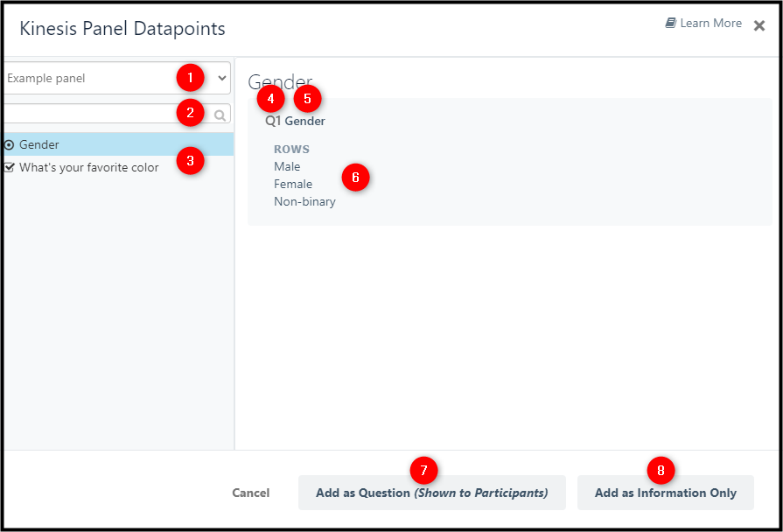783x532 pixels.
Task: Click the dropdown chevron on Example panel
Action: [221, 78]
